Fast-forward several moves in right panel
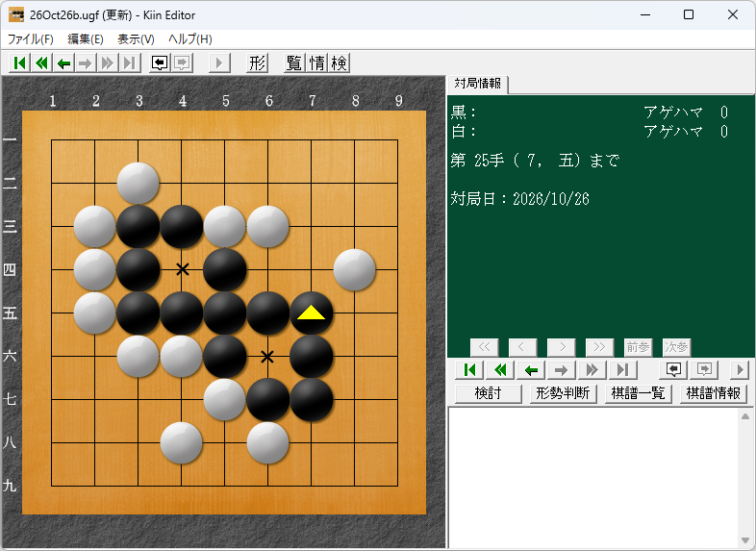 [x=592, y=370]
